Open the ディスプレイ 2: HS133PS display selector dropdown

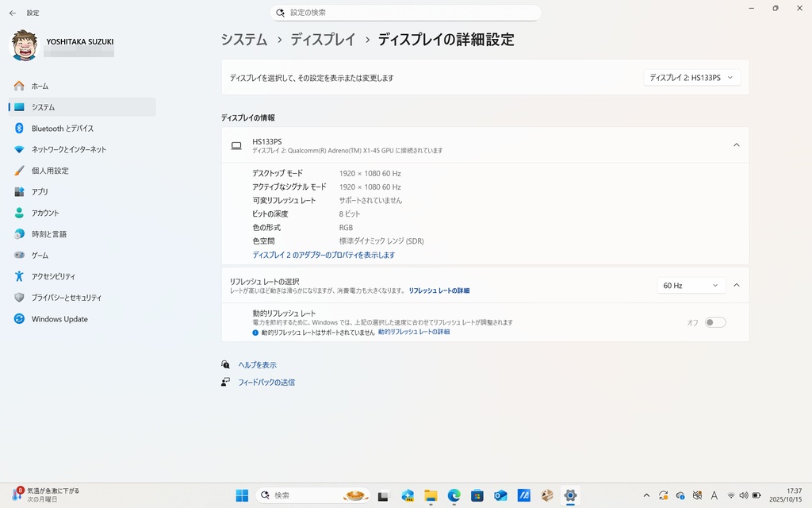pos(692,78)
